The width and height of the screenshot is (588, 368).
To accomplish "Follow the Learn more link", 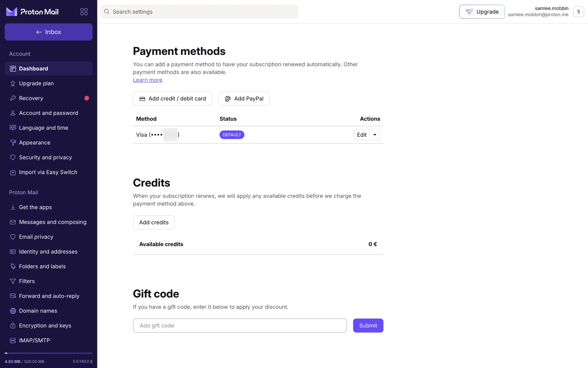I will (148, 80).
